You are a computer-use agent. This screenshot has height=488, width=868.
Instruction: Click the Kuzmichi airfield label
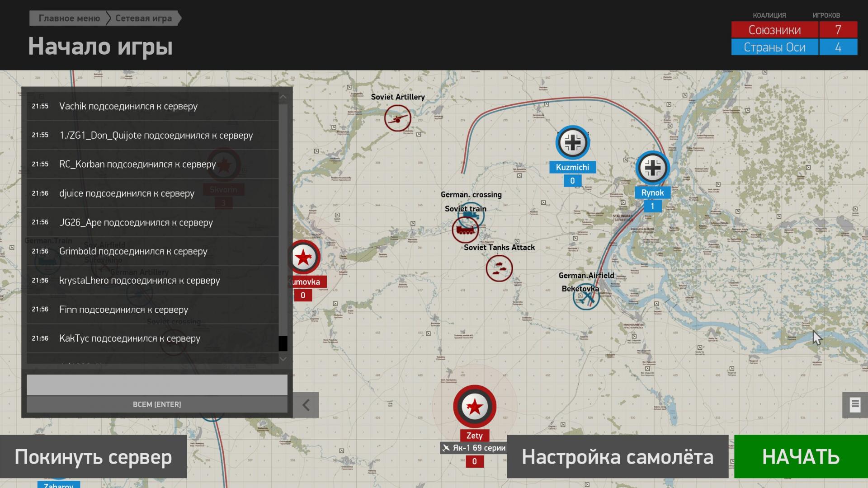click(572, 167)
